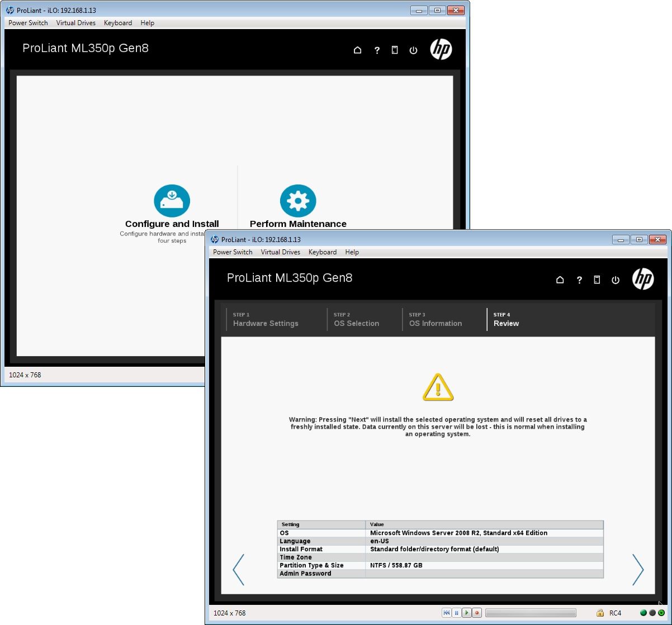Click the warning message text
Viewport: 672px width, 625px height.
pos(438,427)
